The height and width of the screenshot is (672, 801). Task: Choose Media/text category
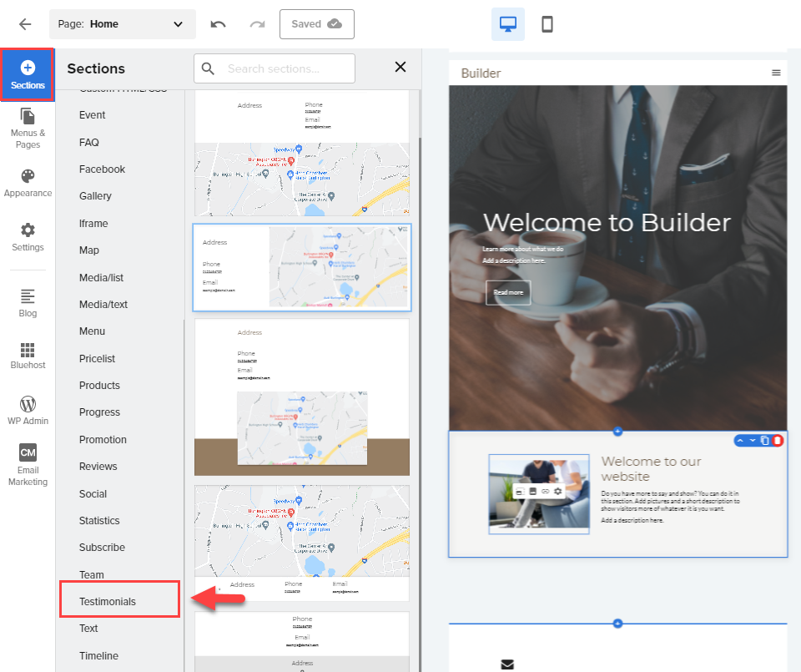click(x=103, y=305)
